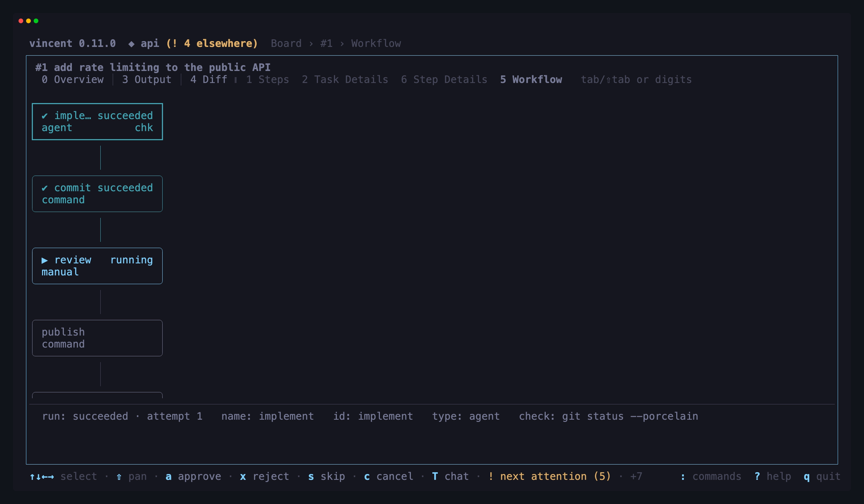
Task: Jump to next attention (5)
Action: pyautogui.click(x=549, y=476)
